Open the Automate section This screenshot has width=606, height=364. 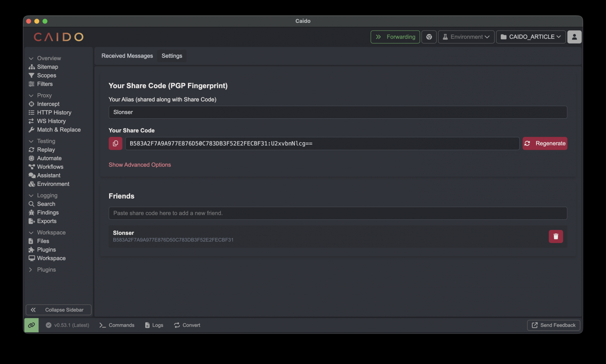point(49,158)
